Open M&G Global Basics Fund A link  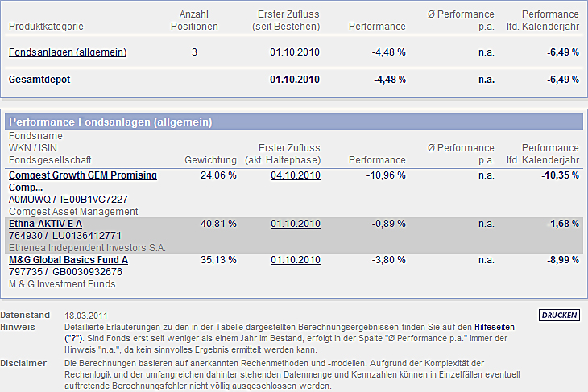pyautogui.click(x=68, y=260)
